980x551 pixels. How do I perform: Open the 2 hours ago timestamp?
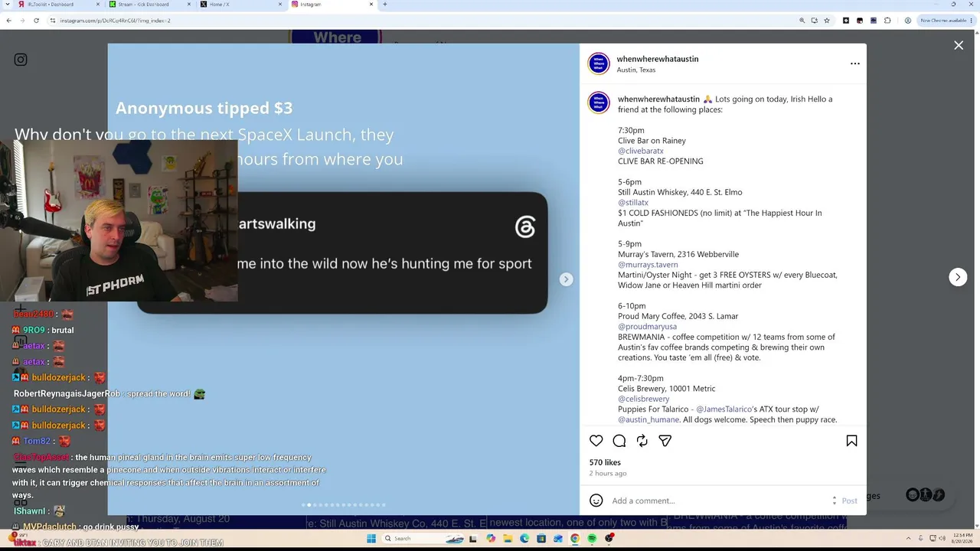click(x=608, y=474)
